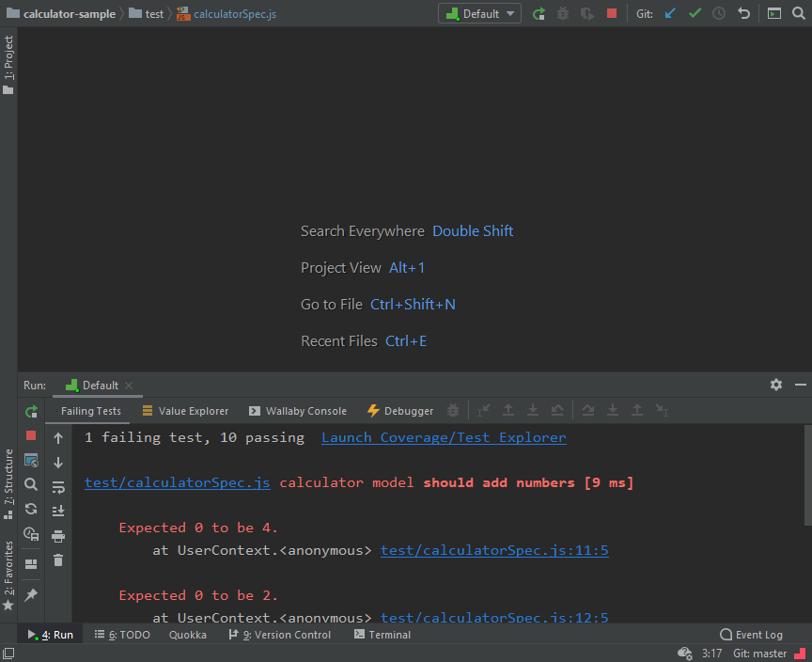Select the Debug icon in the toolbar

click(563, 13)
